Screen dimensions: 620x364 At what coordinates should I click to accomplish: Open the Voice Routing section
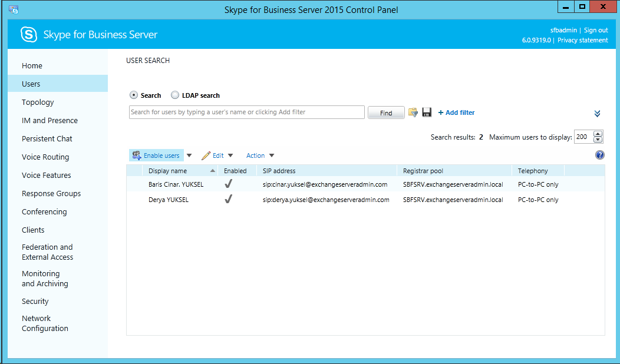(45, 157)
